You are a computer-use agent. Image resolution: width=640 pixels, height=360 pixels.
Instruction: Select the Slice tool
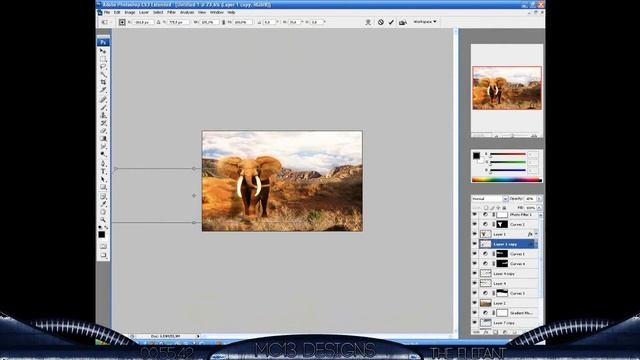tap(103, 90)
